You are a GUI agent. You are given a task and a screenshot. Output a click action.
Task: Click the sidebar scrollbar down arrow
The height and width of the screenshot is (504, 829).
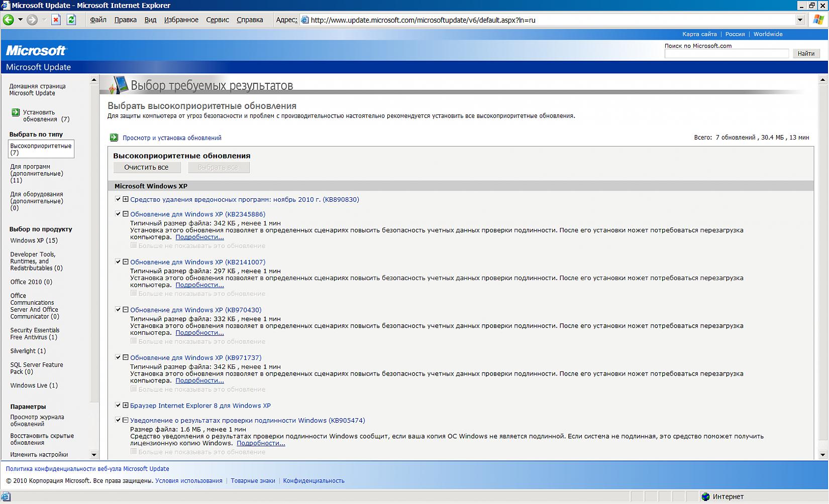coord(94,455)
